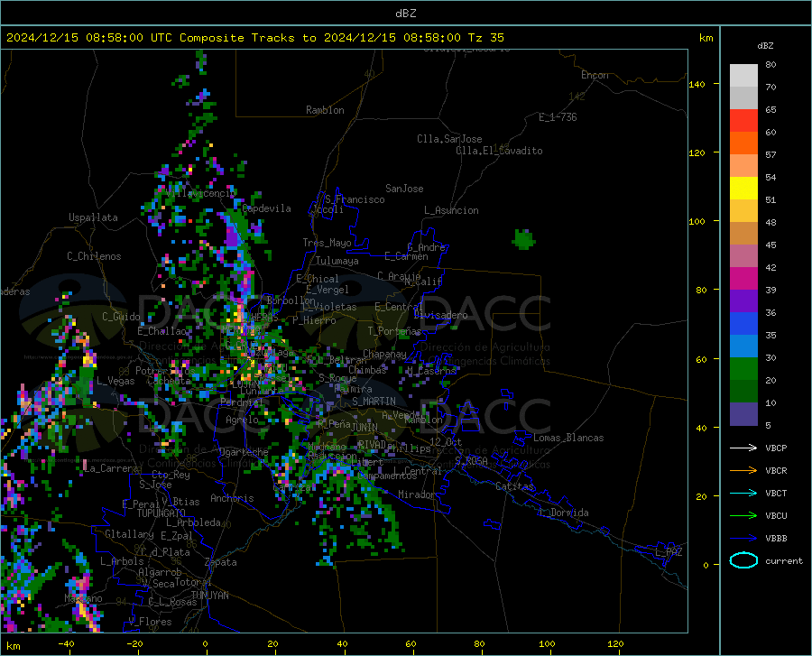The image size is (812, 656).
Task: Click the L_Asuncion label
Action: click(451, 210)
